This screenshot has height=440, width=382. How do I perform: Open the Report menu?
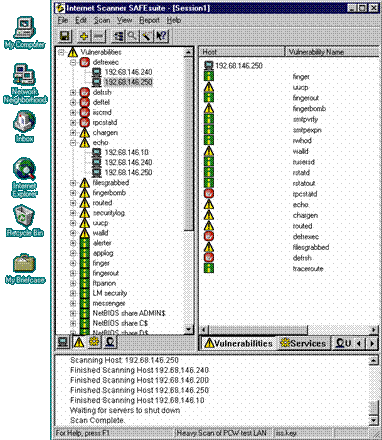click(x=149, y=20)
